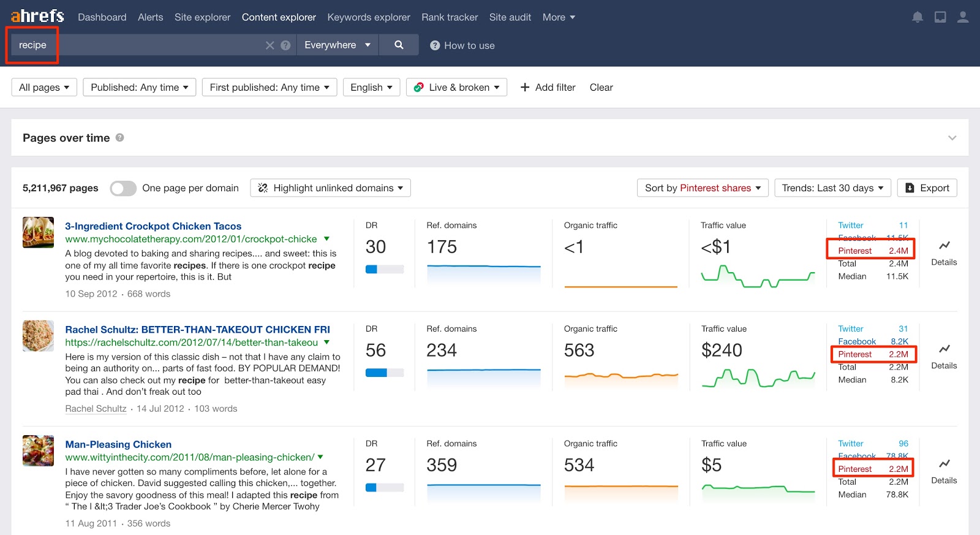This screenshot has width=980, height=535.
Task: Open Site explorer in the top navigation
Action: pyautogui.click(x=203, y=17)
